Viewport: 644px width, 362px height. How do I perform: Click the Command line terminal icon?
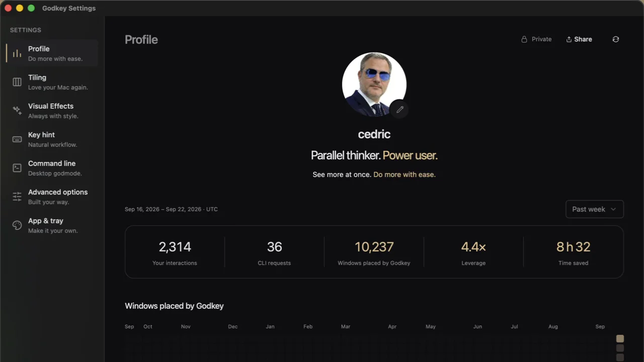(17, 168)
